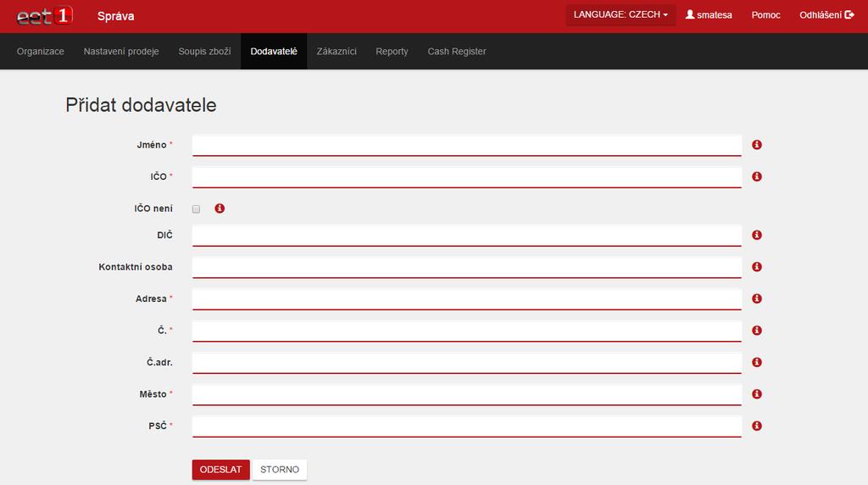Open info icon for Město field

point(757,394)
